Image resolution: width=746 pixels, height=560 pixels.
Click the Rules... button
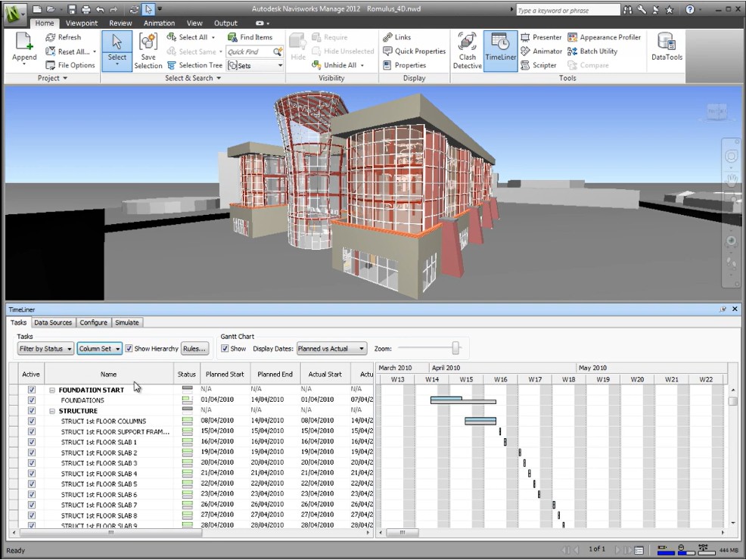[194, 349]
